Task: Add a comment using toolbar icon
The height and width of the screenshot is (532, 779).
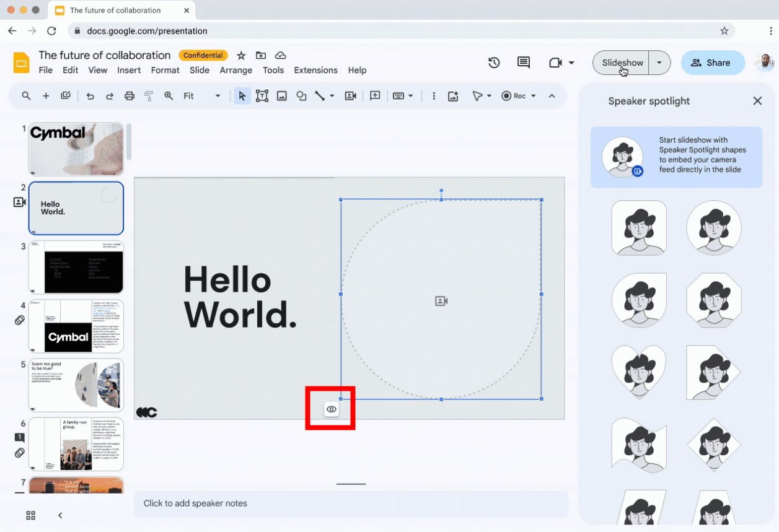Action: pyautogui.click(x=375, y=96)
